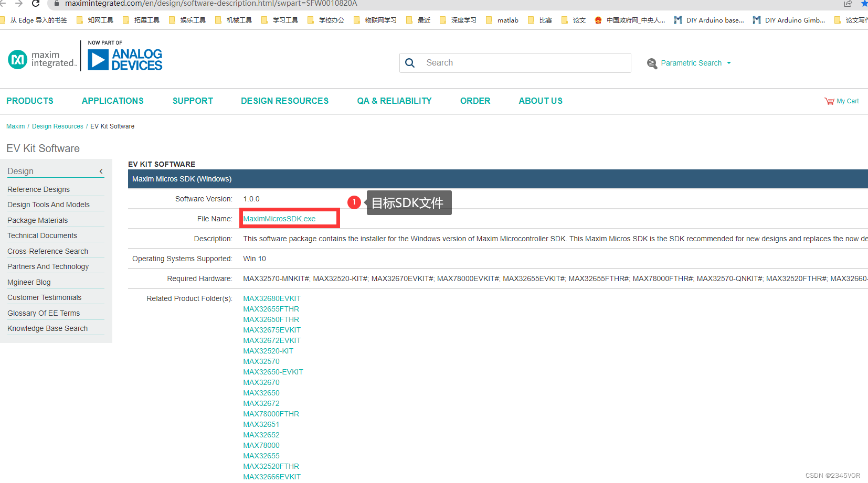Open Technical Documents sidebar link
Viewport: 868px width, 483px height.
click(x=42, y=235)
